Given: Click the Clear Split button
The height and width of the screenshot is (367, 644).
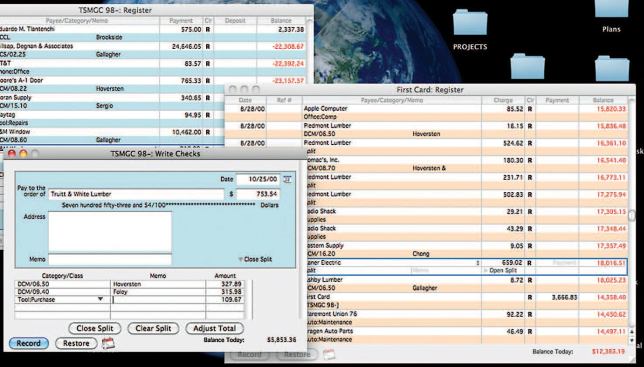Looking at the screenshot, I should point(153,328).
